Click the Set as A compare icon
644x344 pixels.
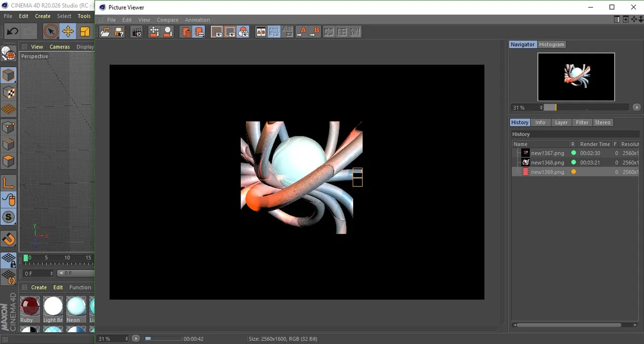coord(301,32)
